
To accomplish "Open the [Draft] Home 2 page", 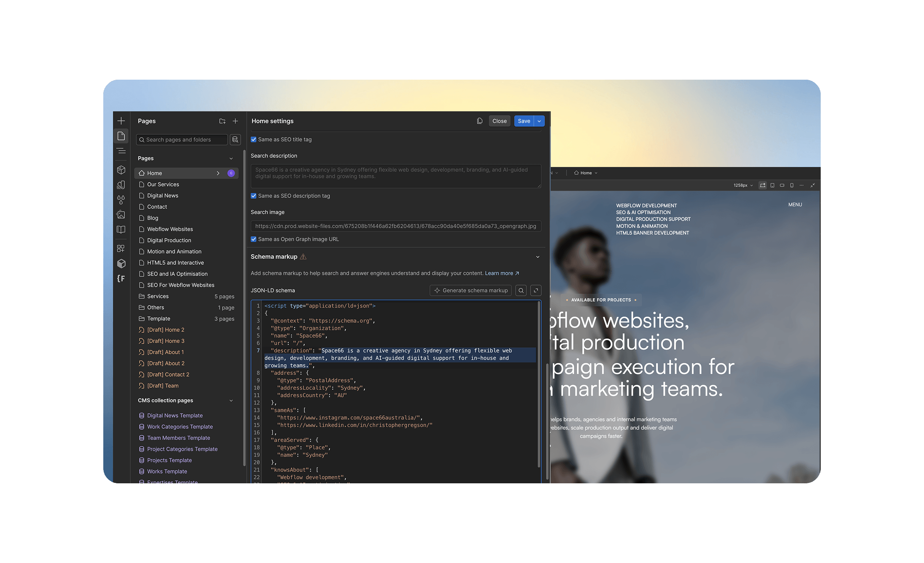I will (187, 330).
